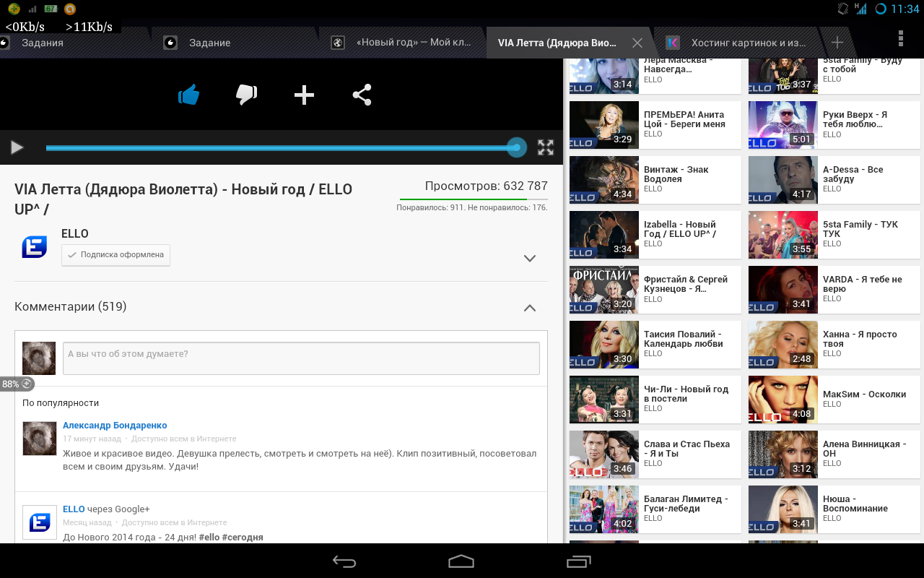Play the video
The image size is (924, 578).
click(x=17, y=148)
